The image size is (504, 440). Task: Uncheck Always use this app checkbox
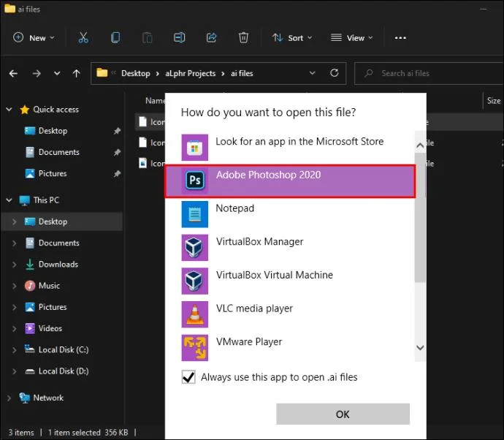click(x=188, y=377)
